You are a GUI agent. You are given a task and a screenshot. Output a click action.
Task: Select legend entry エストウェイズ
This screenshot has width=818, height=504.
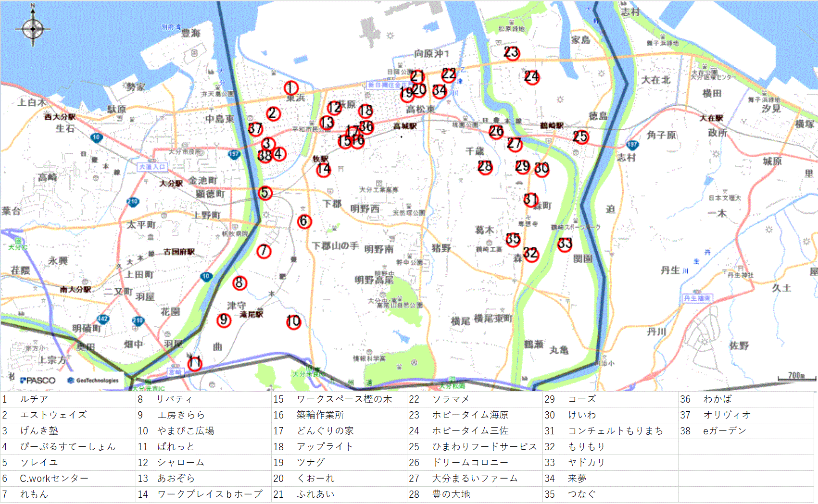[x=53, y=415]
